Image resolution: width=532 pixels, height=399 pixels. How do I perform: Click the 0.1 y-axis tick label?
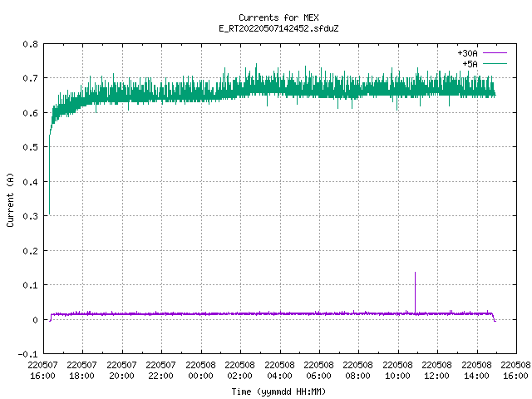30,285
